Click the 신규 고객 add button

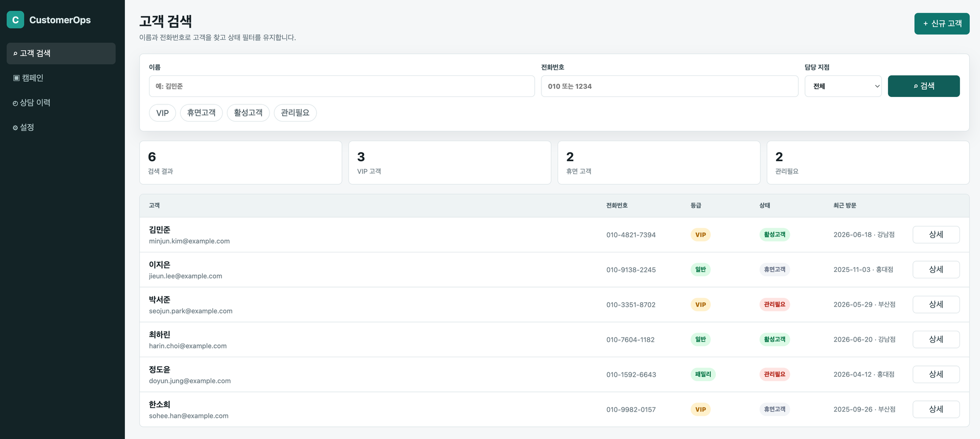942,24
